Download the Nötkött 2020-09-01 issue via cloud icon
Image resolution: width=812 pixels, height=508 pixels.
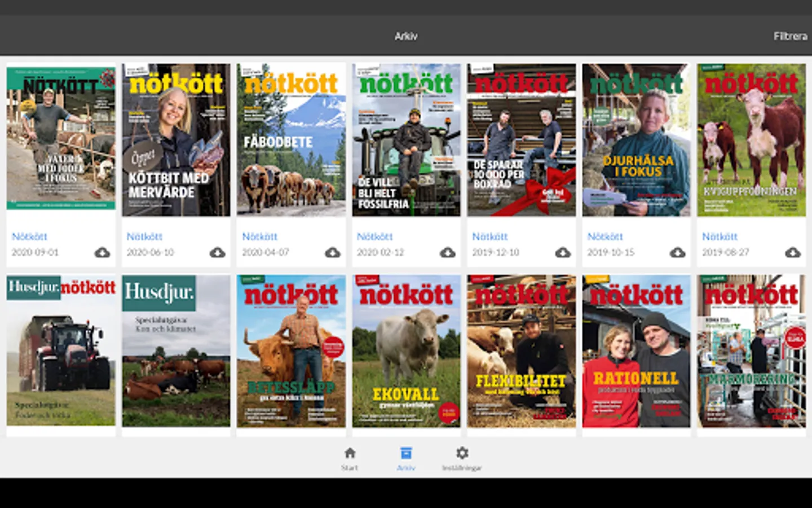102,252
